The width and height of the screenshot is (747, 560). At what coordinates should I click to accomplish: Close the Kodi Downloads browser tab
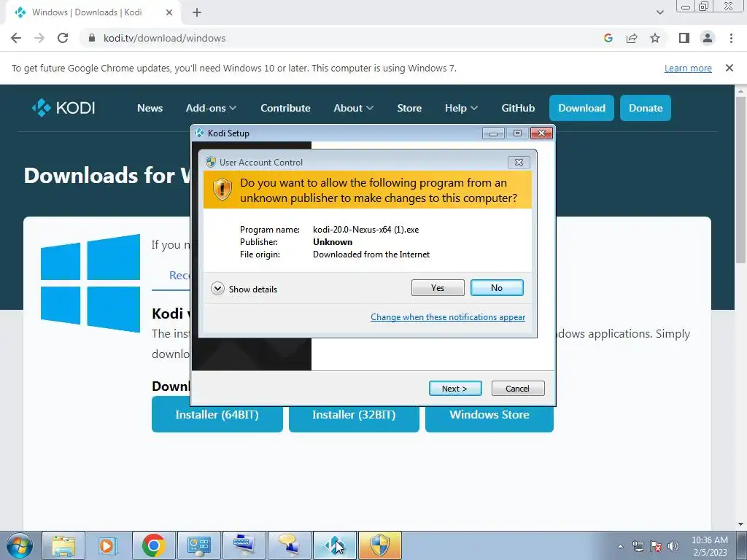(x=169, y=13)
